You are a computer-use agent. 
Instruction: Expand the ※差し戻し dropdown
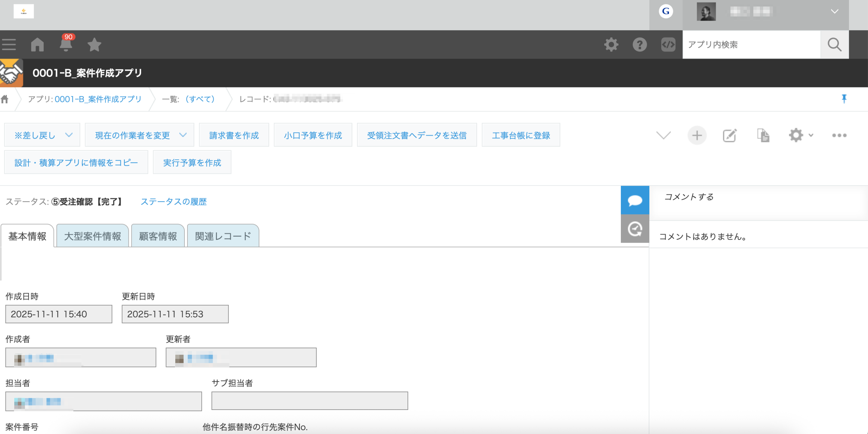(x=42, y=135)
